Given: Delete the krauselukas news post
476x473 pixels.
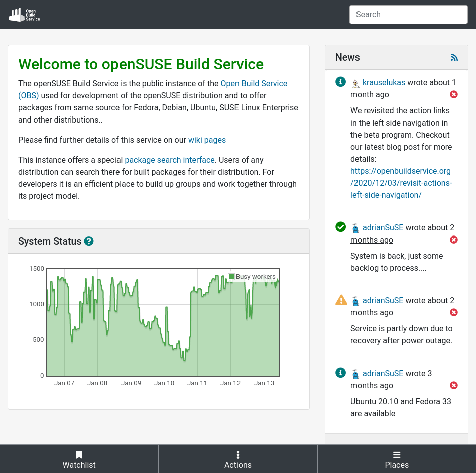Looking at the screenshot, I should (x=454, y=94).
